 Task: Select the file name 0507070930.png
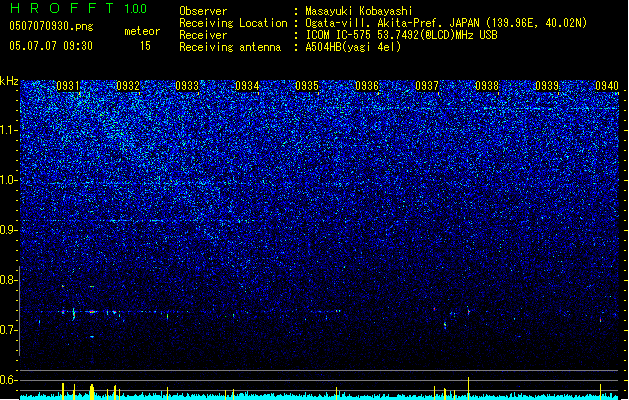pyautogui.click(x=51, y=26)
